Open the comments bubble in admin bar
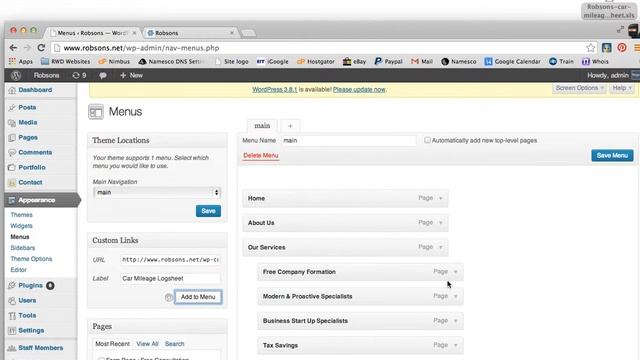640x360 pixels. [103, 75]
